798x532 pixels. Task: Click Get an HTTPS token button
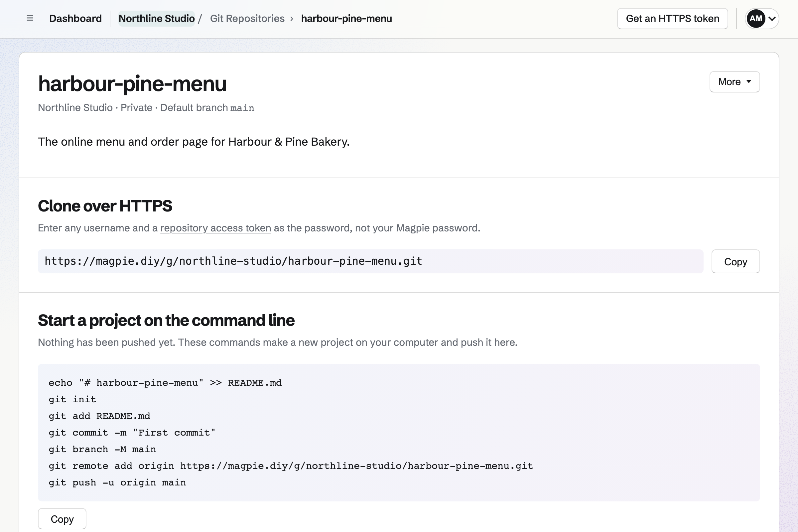pos(672,19)
